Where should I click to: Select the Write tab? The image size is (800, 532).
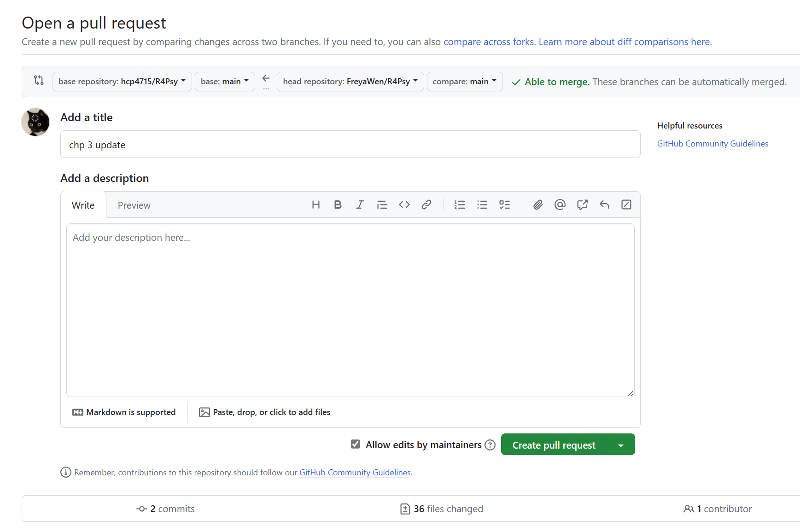click(x=83, y=205)
